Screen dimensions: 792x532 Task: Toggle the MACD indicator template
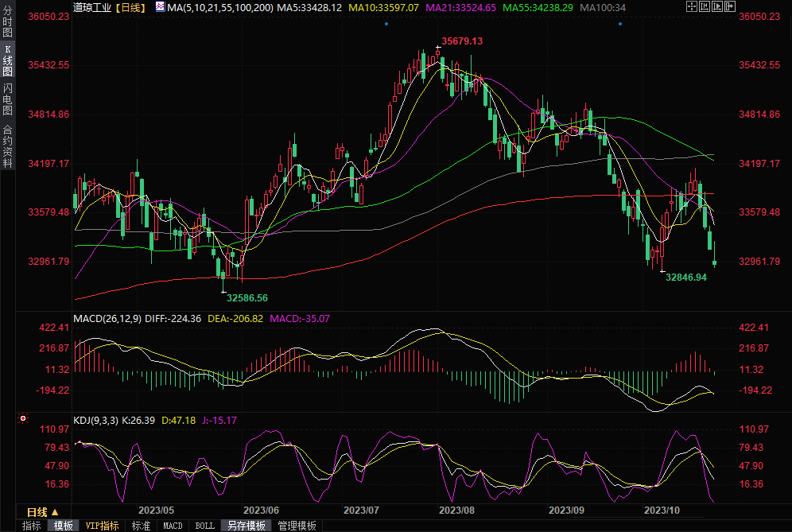pos(173,526)
